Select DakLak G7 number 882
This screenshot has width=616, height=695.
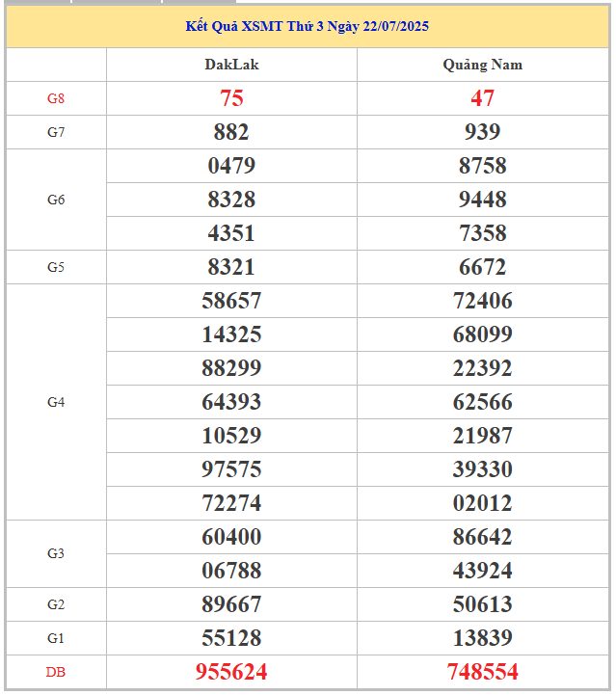(231, 132)
